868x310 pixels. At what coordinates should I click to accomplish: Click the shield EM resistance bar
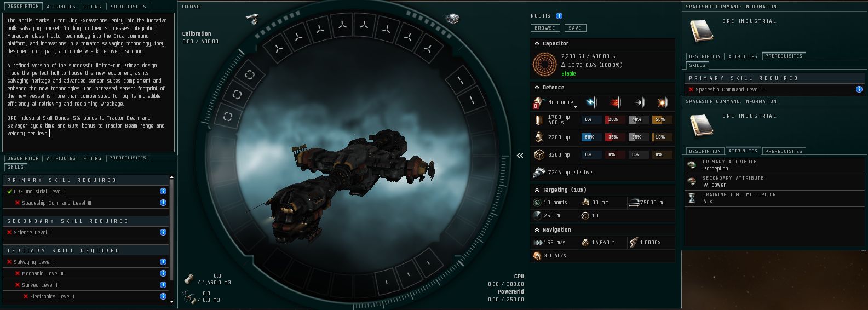point(591,119)
